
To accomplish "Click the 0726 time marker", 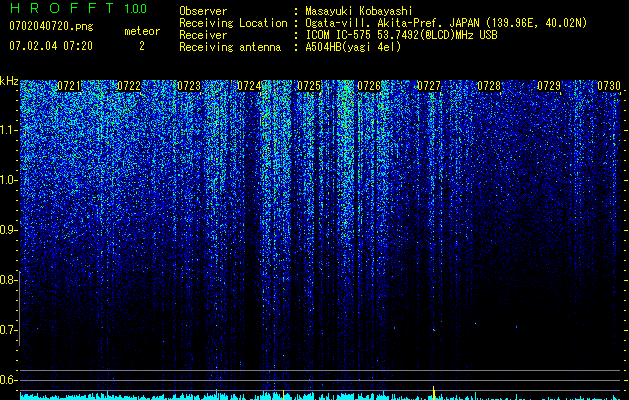I will pyautogui.click(x=369, y=86).
